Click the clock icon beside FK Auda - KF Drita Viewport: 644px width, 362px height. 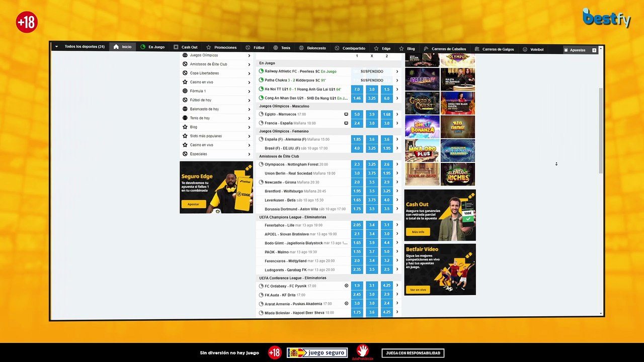261,295
